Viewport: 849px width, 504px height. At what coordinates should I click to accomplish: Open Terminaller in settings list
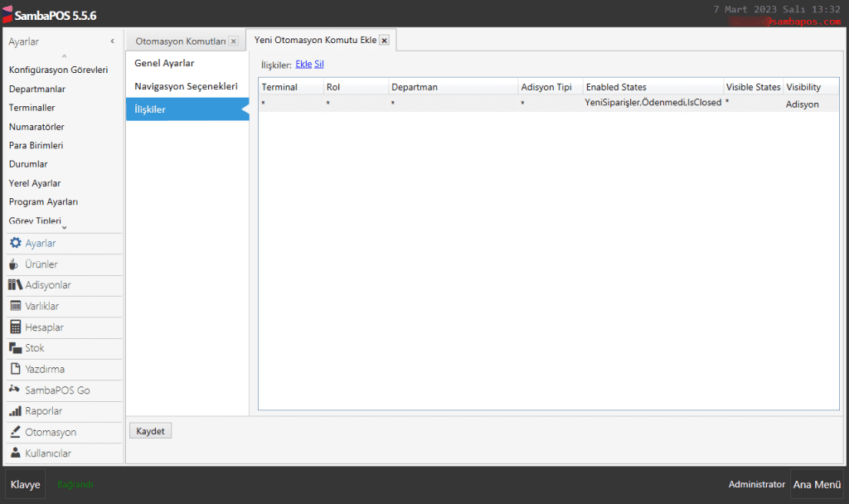[x=32, y=108]
